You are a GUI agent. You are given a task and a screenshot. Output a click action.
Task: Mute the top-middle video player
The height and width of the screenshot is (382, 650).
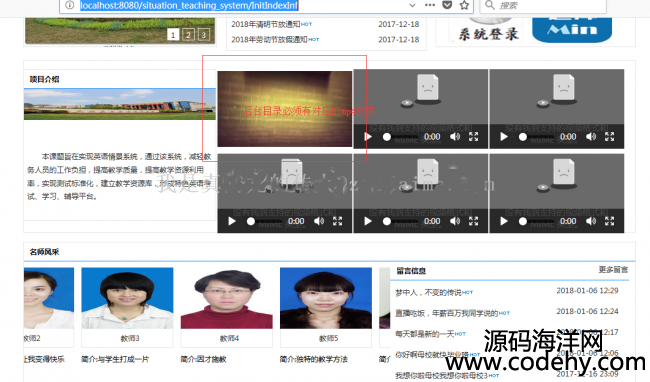[x=455, y=137]
